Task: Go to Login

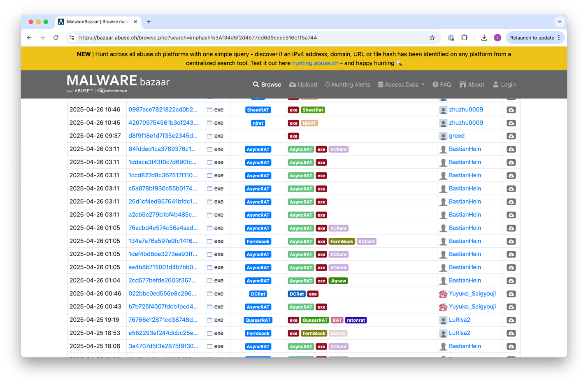Action: [504, 85]
